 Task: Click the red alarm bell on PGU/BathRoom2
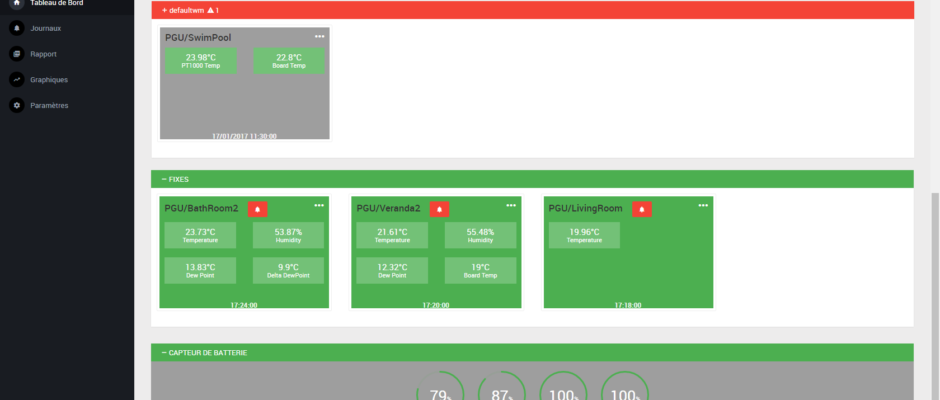(x=258, y=209)
